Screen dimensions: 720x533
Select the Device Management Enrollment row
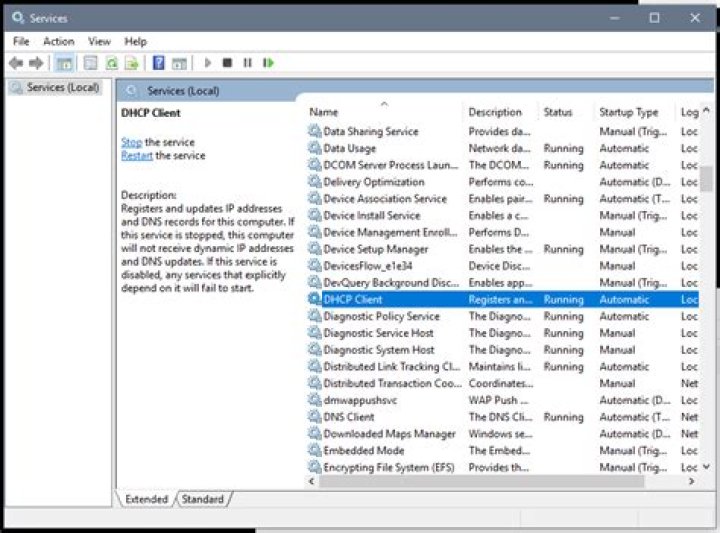point(503,232)
